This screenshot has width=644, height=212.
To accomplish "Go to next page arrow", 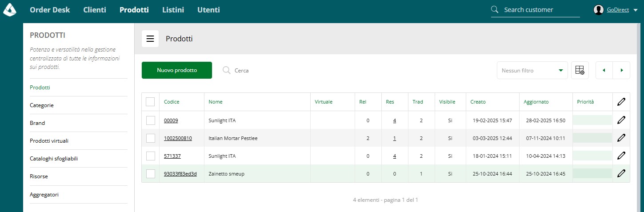I will pyautogui.click(x=621, y=70).
